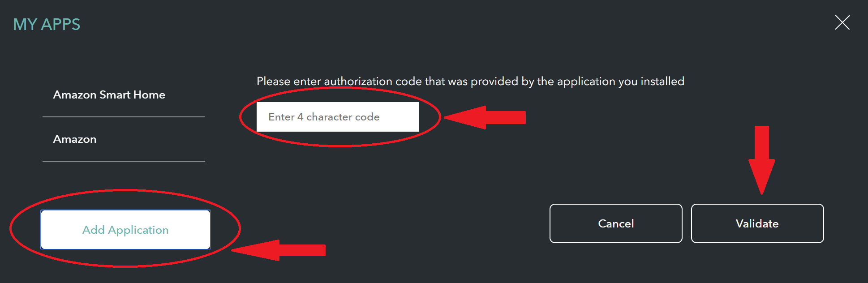Click the divider line below the Amazon entry
This screenshot has width=868, height=283.
point(124,161)
